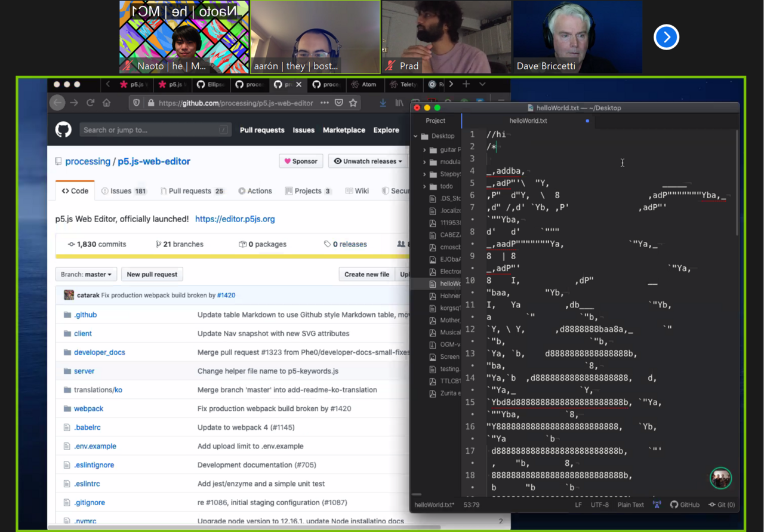Viewport: 764px width, 532px height.
Task: Open the webpack folder
Action: pyautogui.click(x=88, y=408)
